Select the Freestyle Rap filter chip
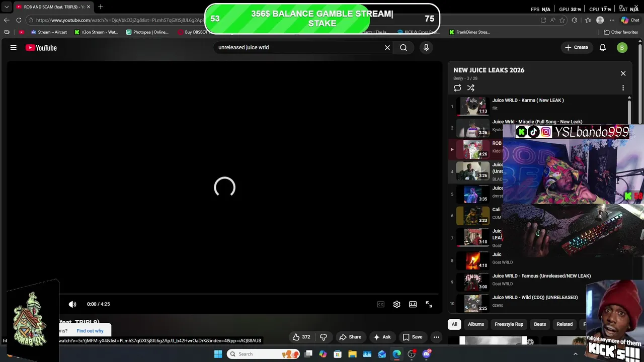The height and width of the screenshot is (362, 644). pyautogui.click(x=509, y=324)
